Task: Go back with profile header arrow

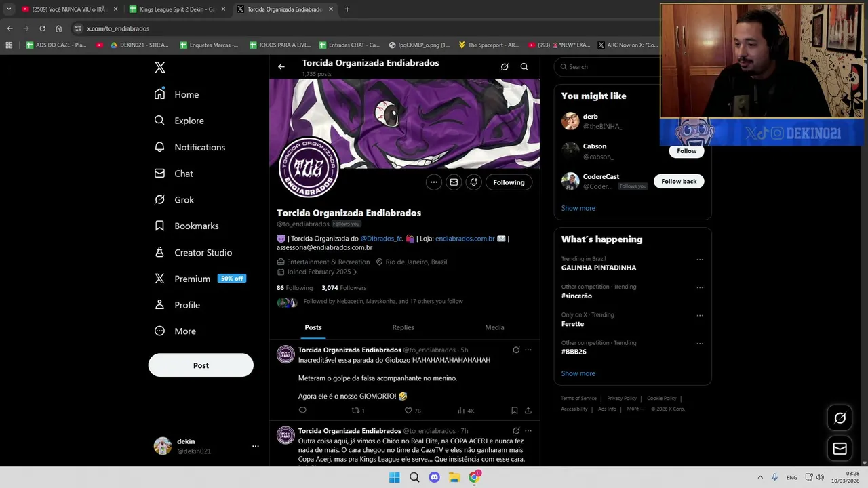Action: point(281,67)
